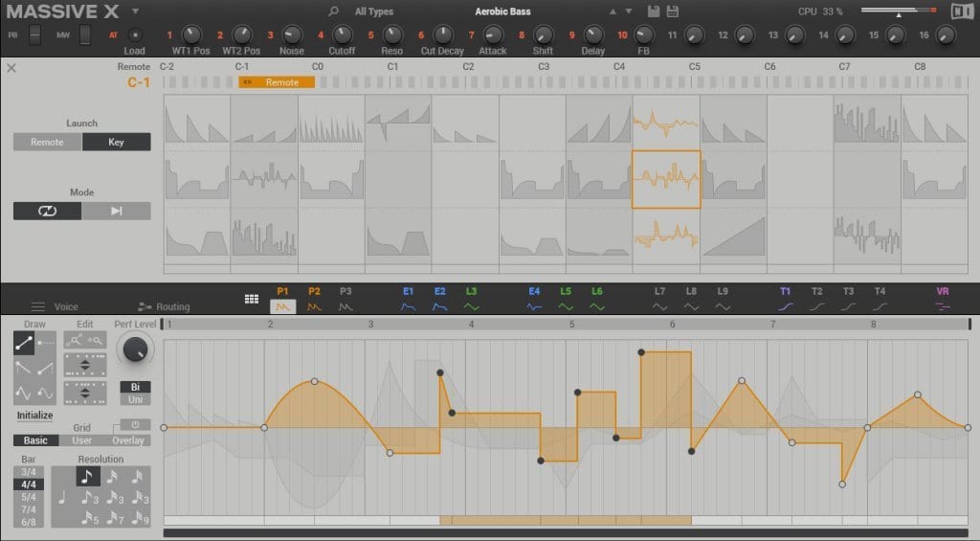Select the 4/4 bar setting
Screen dimensions: 980x541
pos(29,485)
